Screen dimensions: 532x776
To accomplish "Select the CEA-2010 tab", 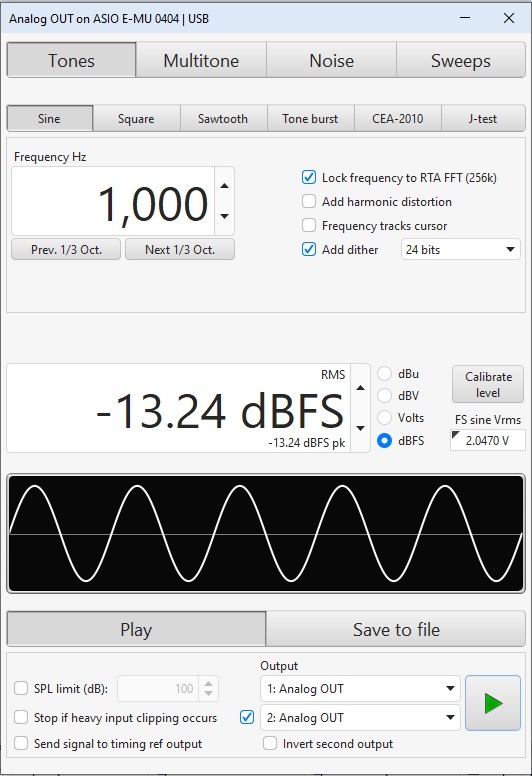I will point(397,119).
